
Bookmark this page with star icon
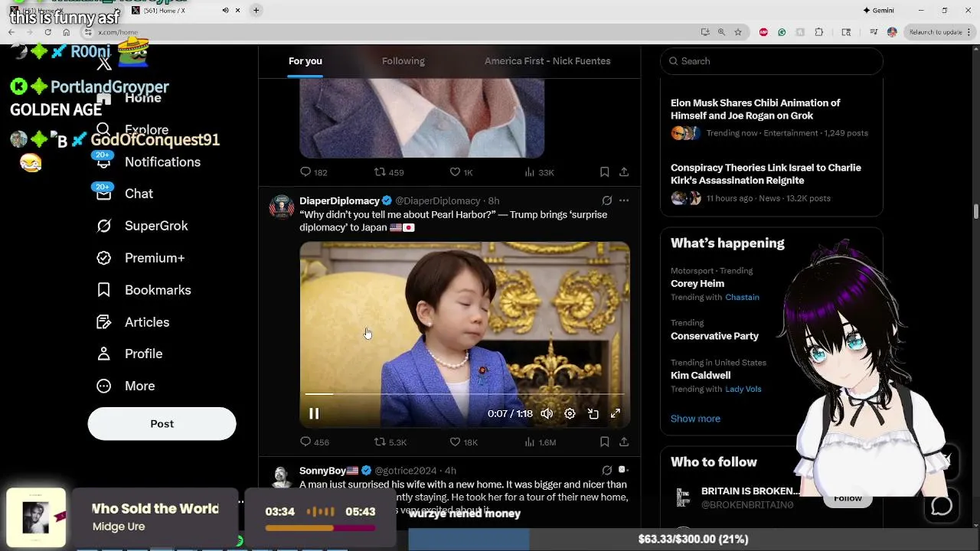coord(737,32)
